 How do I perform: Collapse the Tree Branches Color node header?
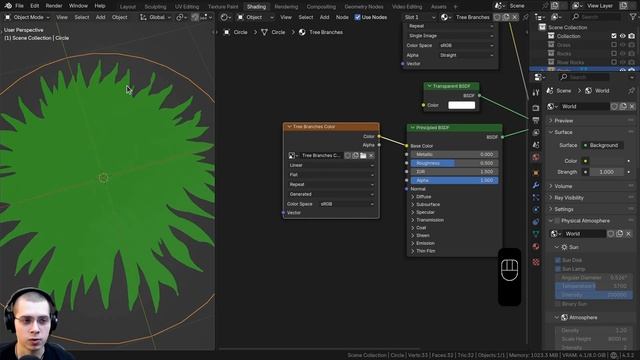[289, 127]
